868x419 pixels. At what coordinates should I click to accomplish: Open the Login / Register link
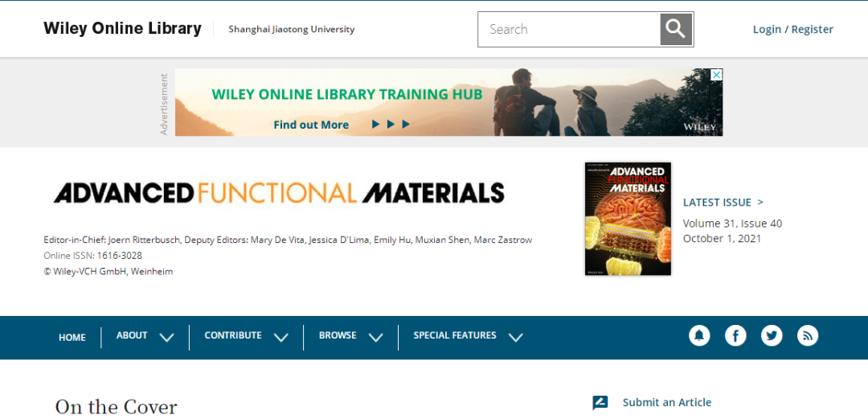click(x=792, y=30)
